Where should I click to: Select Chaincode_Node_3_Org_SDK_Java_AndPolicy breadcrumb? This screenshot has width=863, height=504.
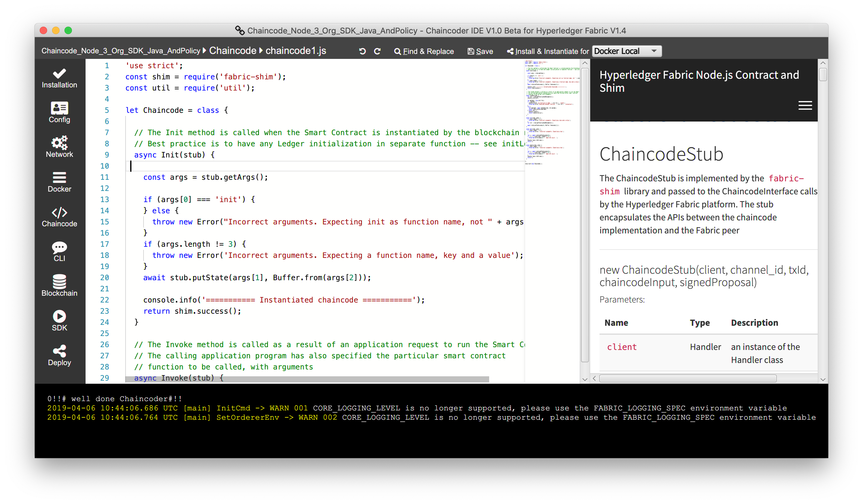coord(121,51)
